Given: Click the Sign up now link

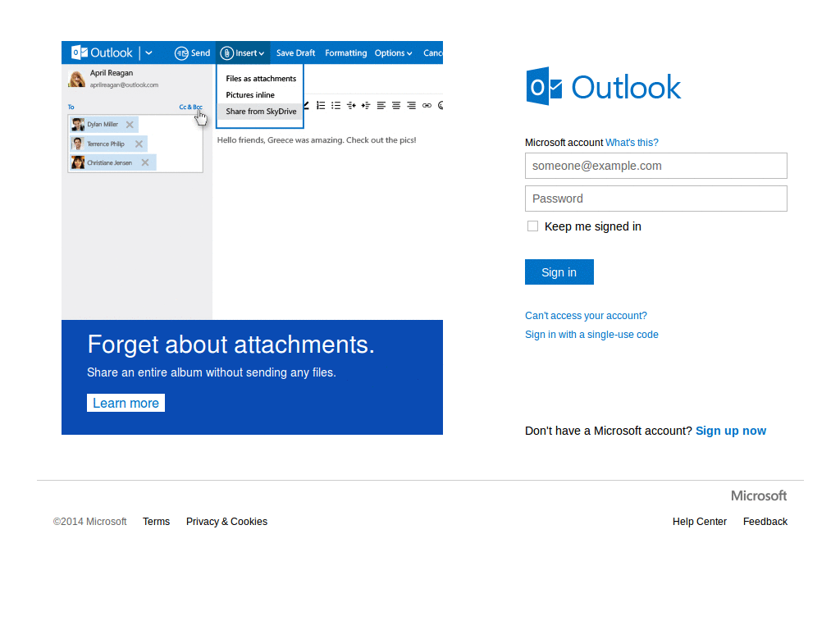Looking at the screenshot, I should point(730,431).
